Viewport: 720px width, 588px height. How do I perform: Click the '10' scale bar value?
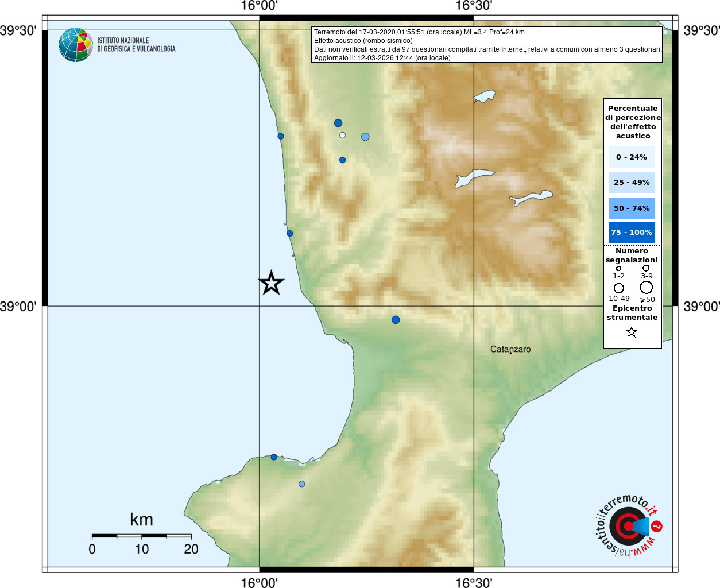pos(142,549)
